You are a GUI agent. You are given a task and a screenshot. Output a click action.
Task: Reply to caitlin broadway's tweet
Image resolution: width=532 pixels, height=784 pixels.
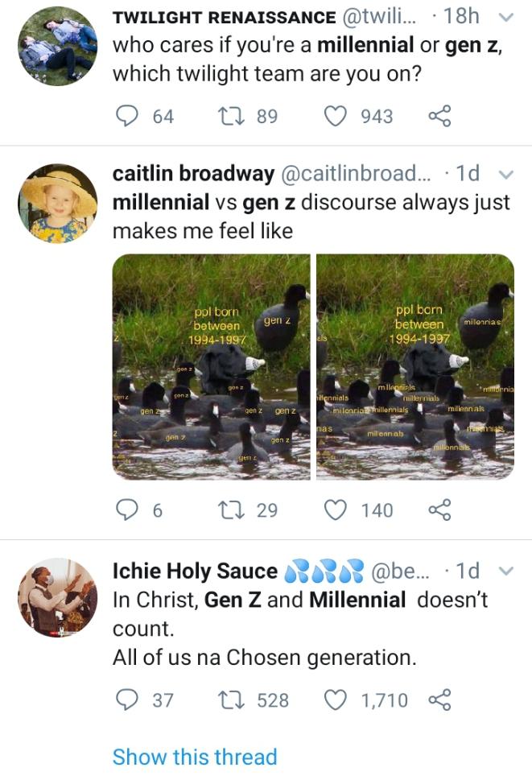pyautogui.click(x=127, y=510)
